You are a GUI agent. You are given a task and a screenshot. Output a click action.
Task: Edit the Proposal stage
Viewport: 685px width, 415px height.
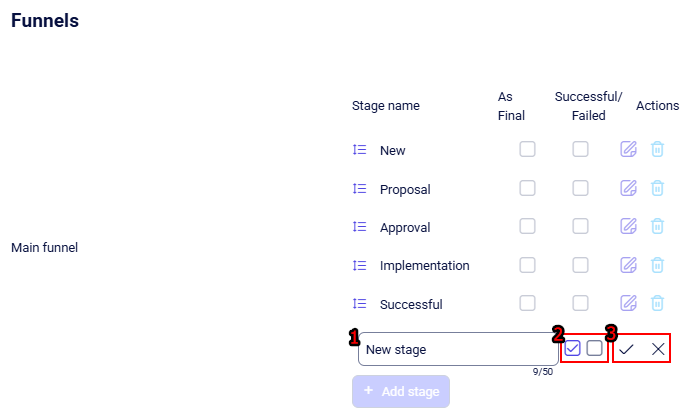[628, 188]
